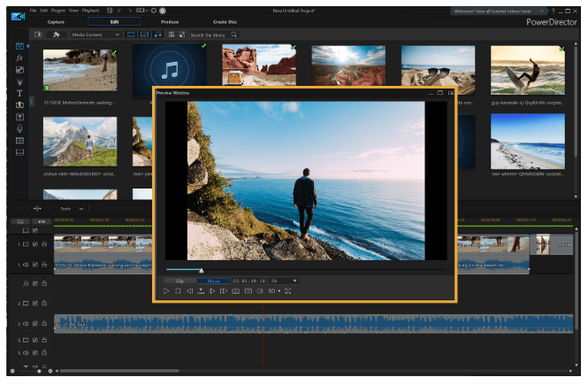
Task: Switch to the Produce tab
Action: 168,21
